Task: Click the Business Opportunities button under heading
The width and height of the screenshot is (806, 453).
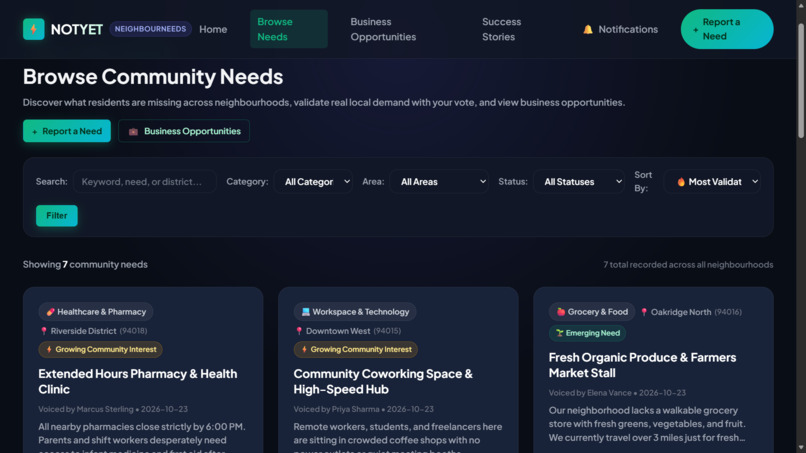Action: 184,131
